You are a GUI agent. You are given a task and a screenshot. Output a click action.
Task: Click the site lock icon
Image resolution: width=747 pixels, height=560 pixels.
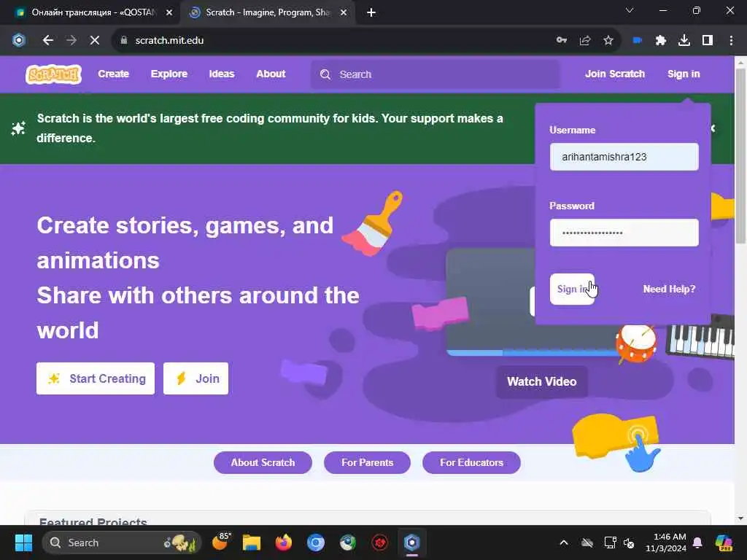(x=124, y=41)
